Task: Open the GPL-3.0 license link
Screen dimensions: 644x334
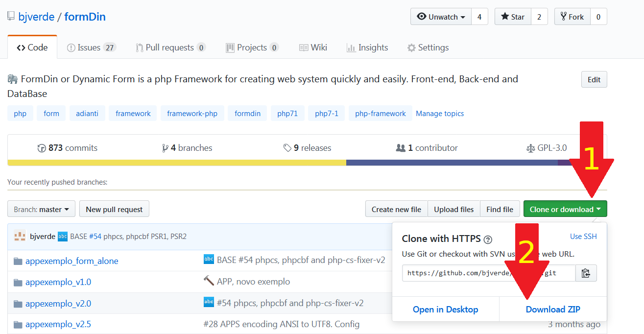Action: tap(546, 148)
